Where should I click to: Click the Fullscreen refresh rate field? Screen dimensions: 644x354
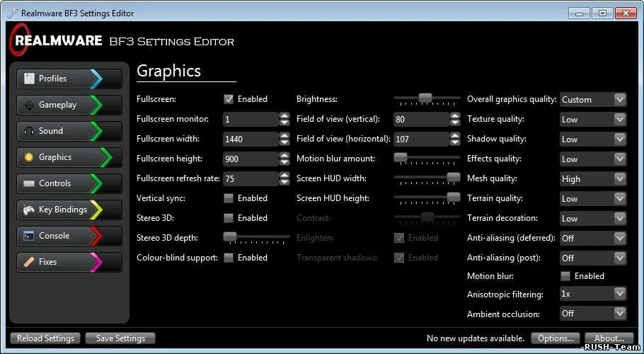pos(251,178)
